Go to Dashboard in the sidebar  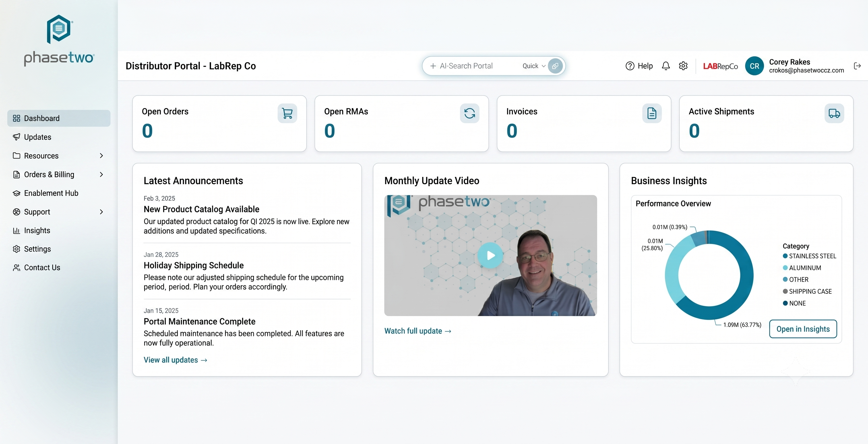coord(59,118)
